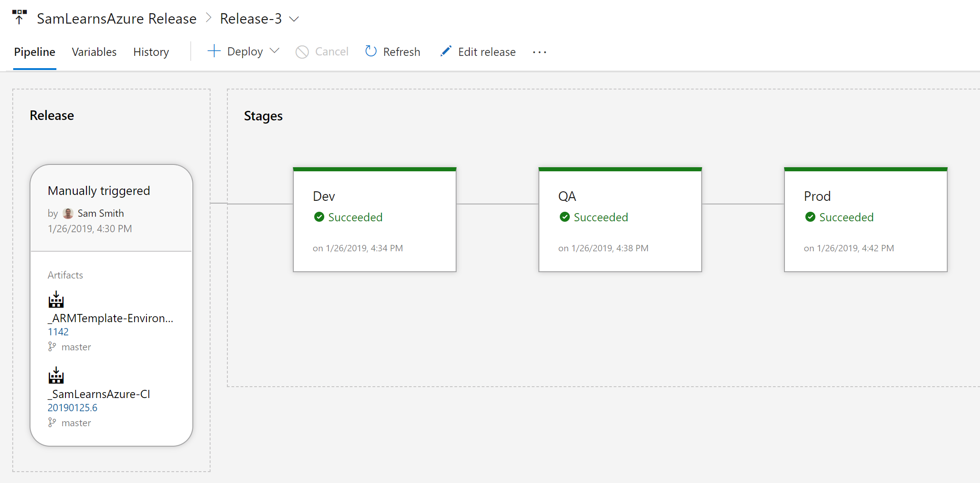Click the green check icon on Dev stage
Image resolution: width=980 pixels, height=483 pixels.
pyautogui.click(x=319, y=217)
